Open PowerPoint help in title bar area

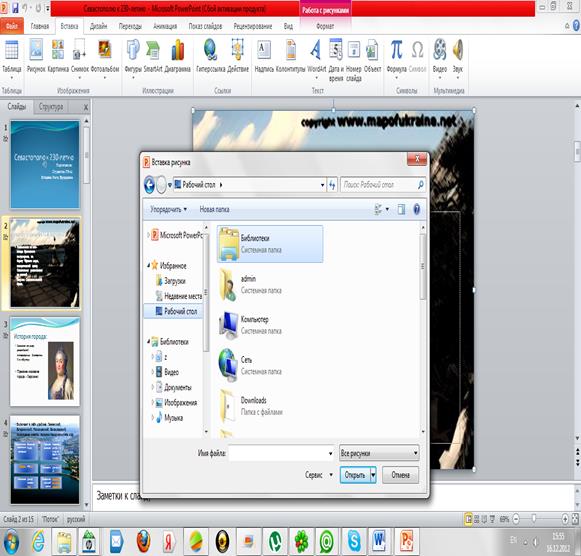(576, 26)
